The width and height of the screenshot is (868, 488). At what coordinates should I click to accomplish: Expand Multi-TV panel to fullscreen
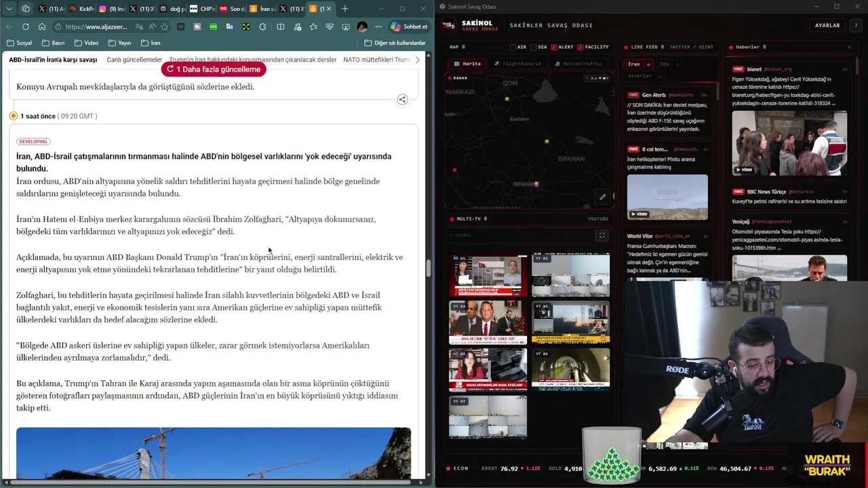(601, 235)
